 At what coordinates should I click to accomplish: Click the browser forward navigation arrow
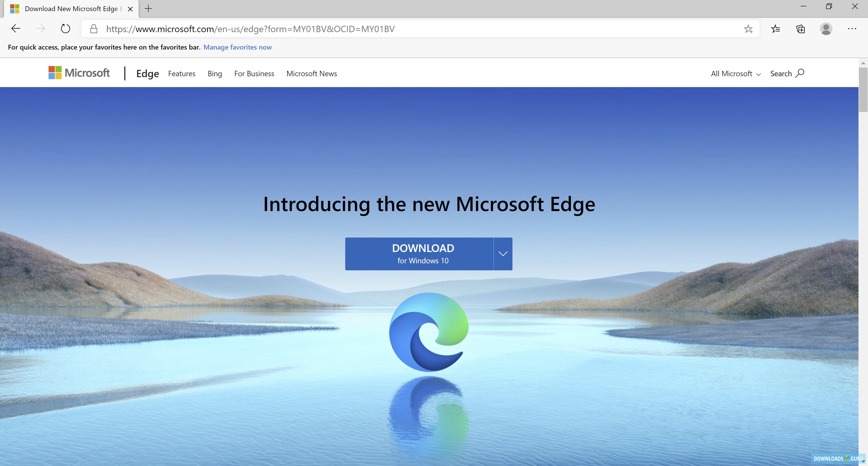pos(41,29)
